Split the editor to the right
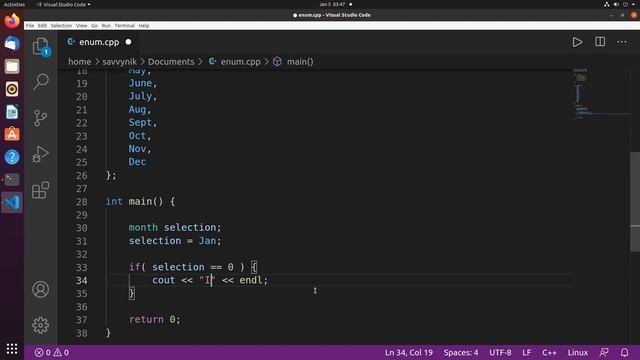The height and width of the screenshot is (360, 640). point(600,42)
